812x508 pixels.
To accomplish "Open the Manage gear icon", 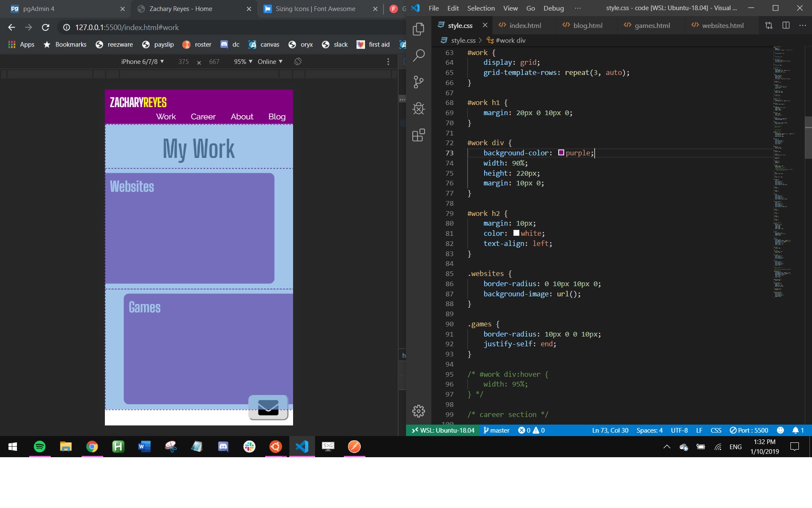I will 418,411.
